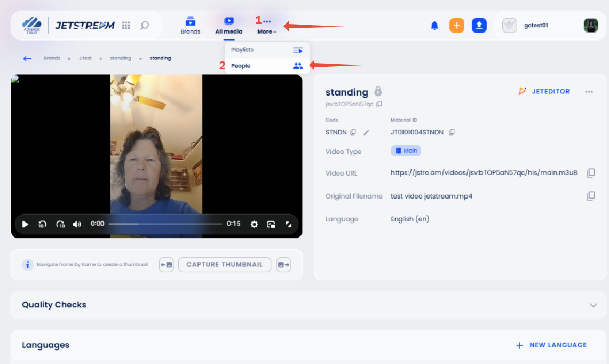The image size is (609, 364).
Task: Navigate to first standing breadcrumb
Action: pos(121,58)
